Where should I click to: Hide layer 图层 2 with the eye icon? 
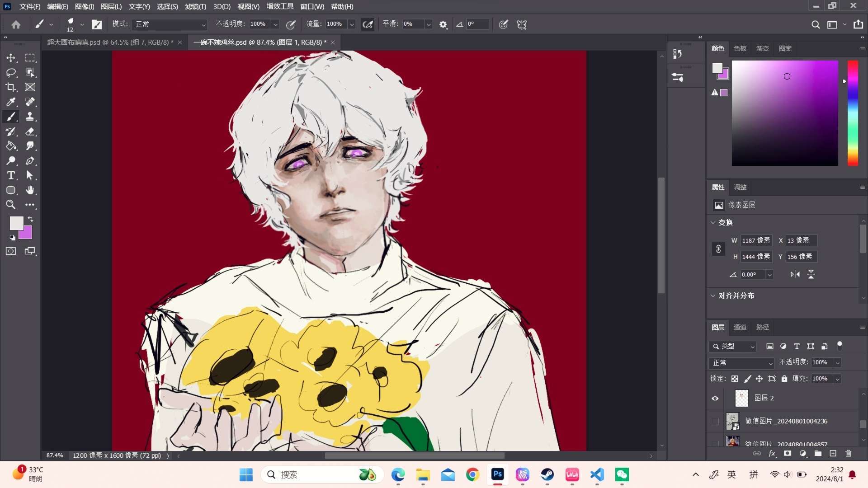pyautogui.click(x=715, y=398)
